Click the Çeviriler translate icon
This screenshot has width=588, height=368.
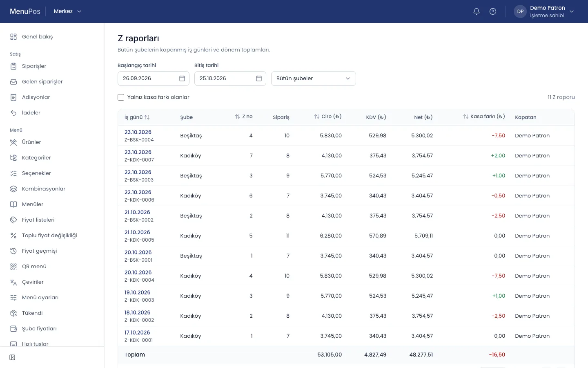tap(13, 282)
